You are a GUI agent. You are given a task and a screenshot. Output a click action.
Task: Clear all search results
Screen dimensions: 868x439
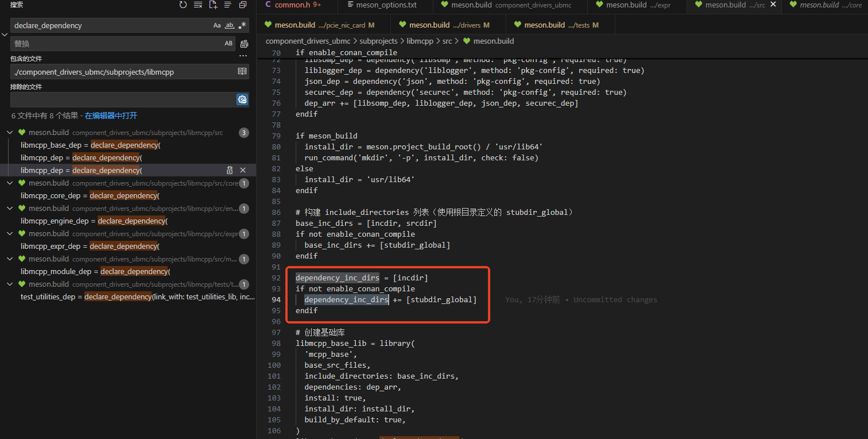(198, 5)
